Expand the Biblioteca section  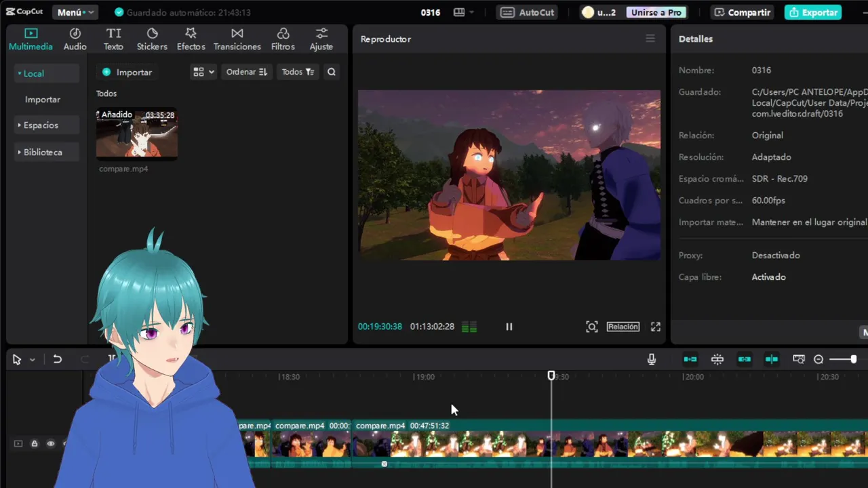(46, 152)
